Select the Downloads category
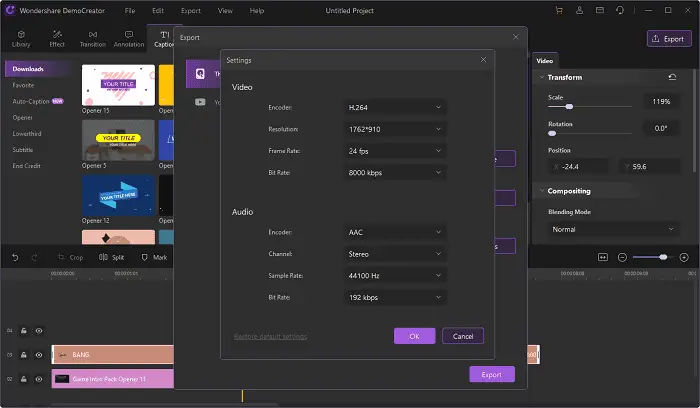The height and width of the screenshot is (408, 700). 38,69
